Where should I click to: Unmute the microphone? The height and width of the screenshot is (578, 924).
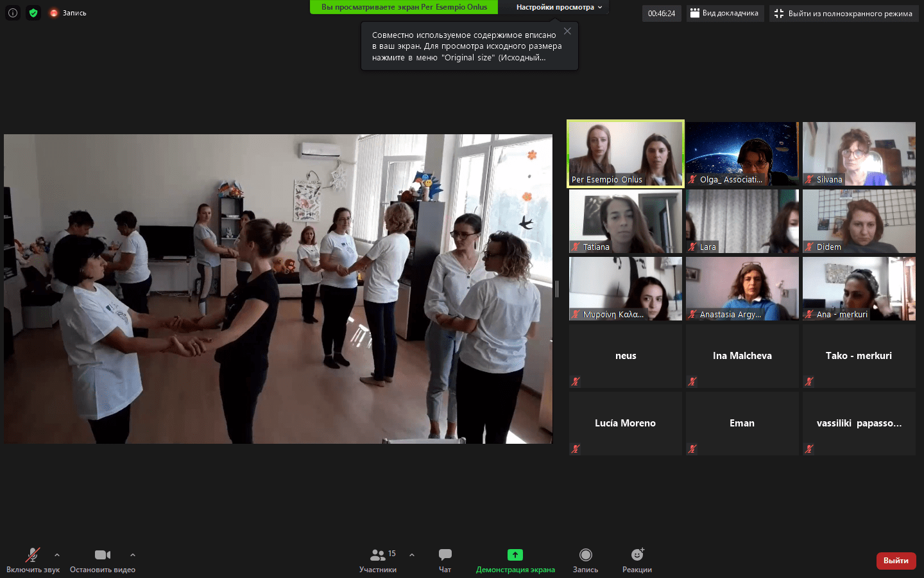pos(33,559)
